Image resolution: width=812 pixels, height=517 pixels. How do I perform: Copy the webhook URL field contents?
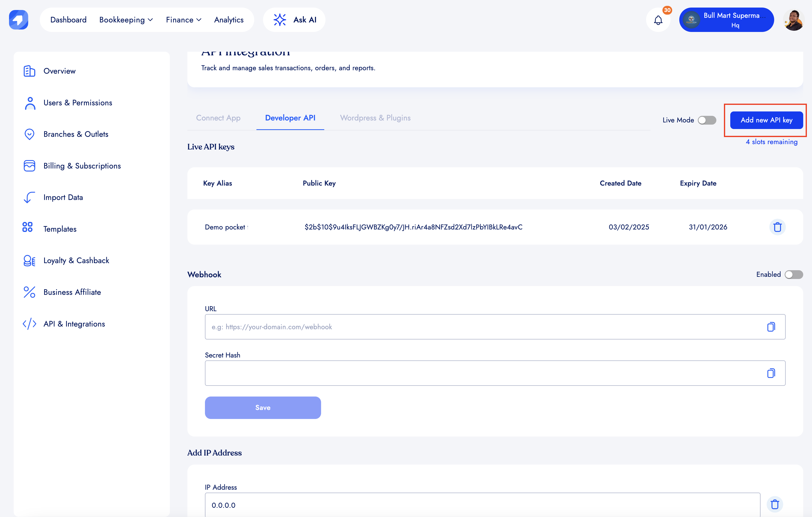click(x=771, y=327)
